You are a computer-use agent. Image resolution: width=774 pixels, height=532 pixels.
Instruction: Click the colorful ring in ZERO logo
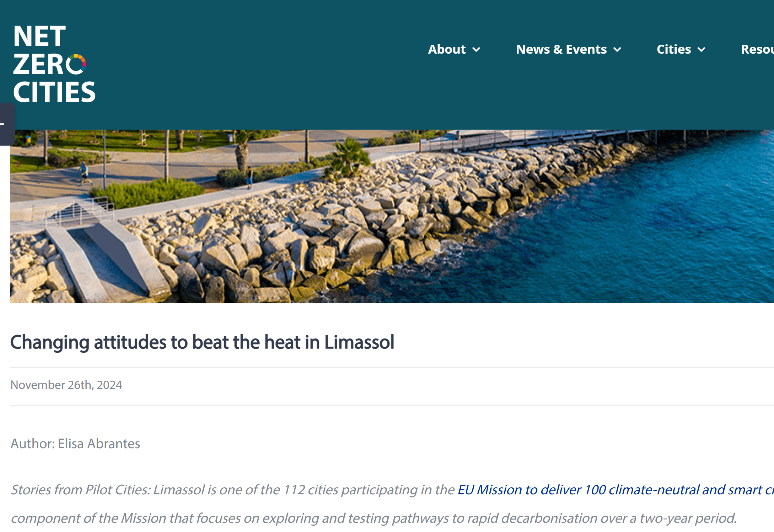(76, 65)
